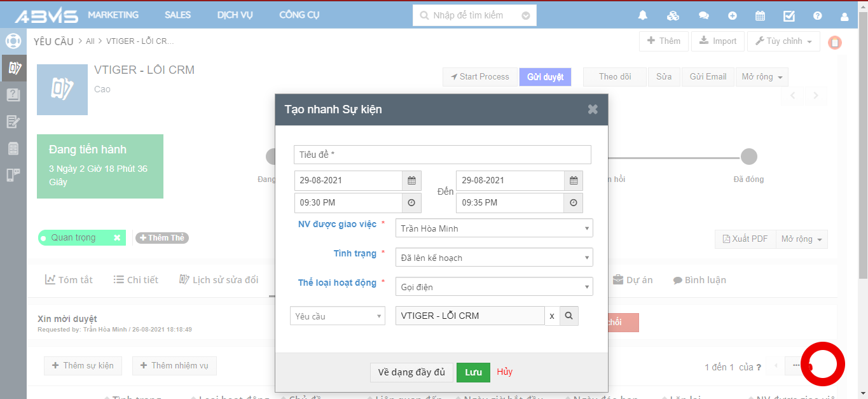Expand the Thể loại hoạt động dropdown

tap(494, 287)
